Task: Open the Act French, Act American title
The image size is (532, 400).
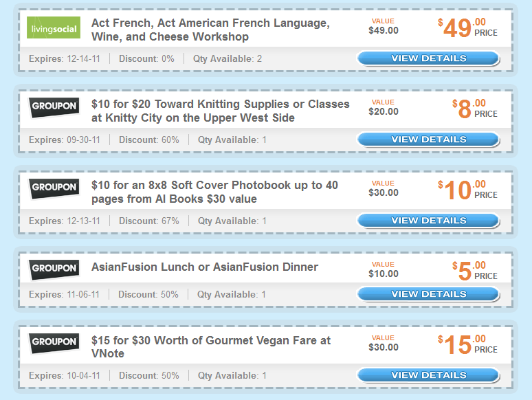Action: pyautogui.click(x=210, y=30)
